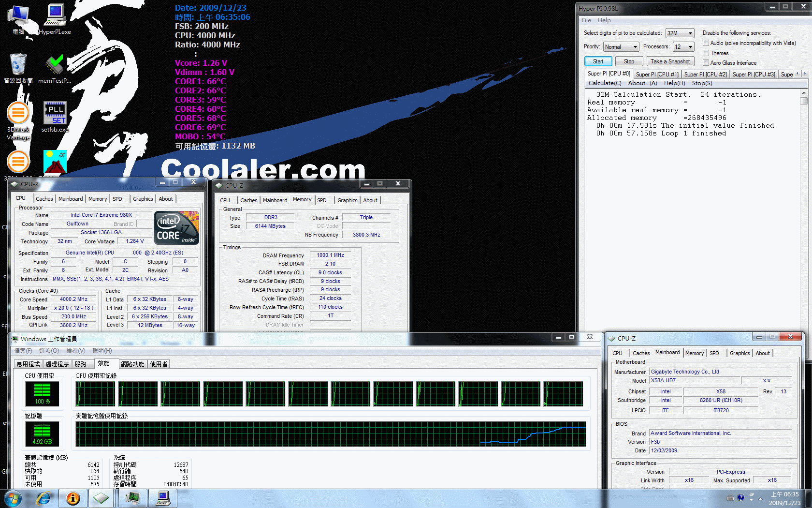Open the HyperPI.exe desktop icon

pyautogui.click(x=55, y=19)
